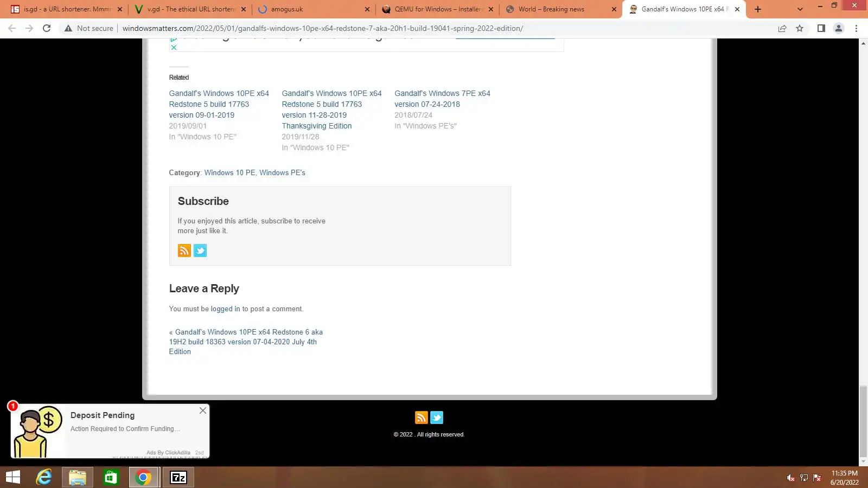Click the footer RSS feed icon
868x488 pixels.
coord(422,418)
